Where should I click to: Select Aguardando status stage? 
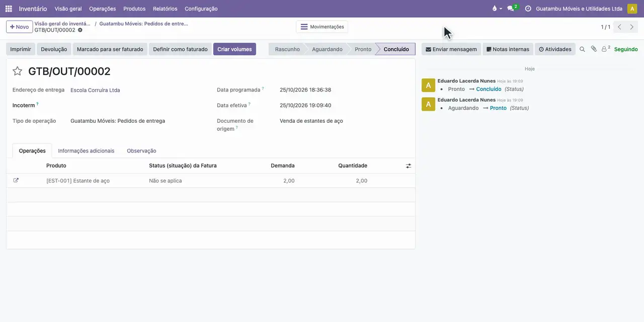click(327, 49)
